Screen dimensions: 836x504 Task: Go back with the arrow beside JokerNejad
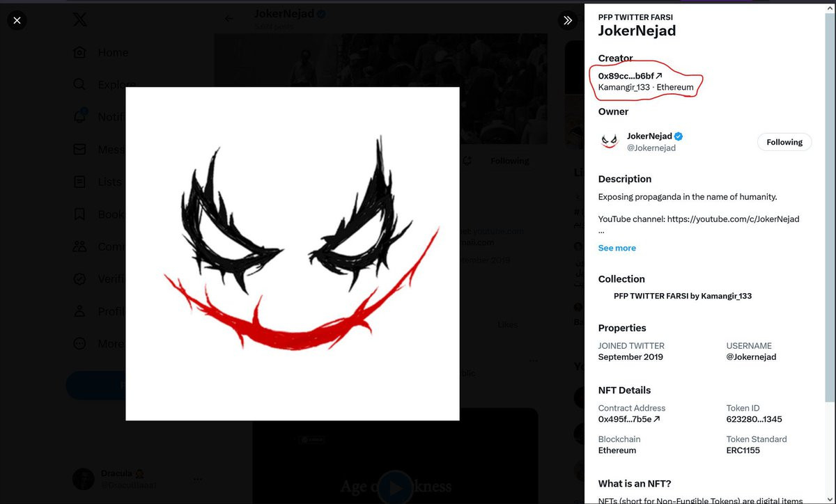pyautogui.click(x=229, y=18)
